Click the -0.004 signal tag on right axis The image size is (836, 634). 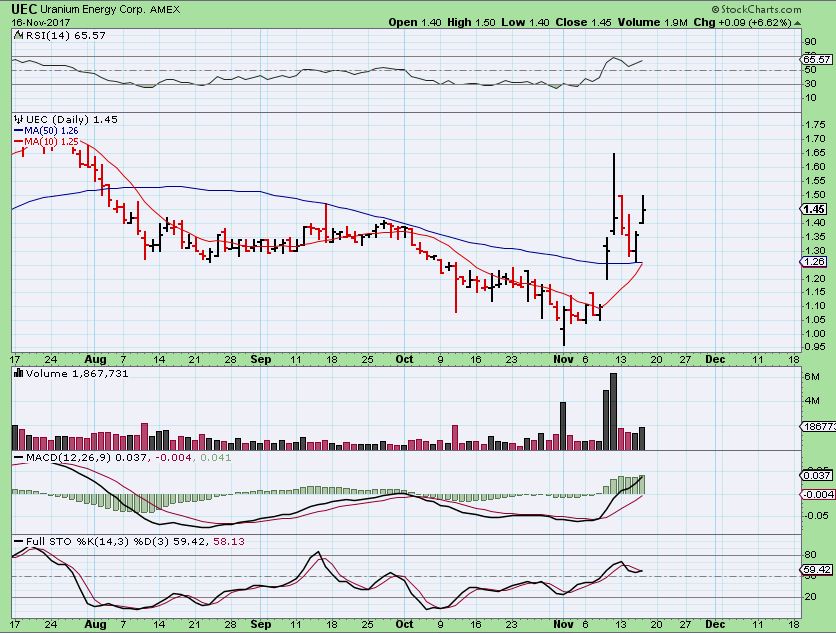[x=818, y=494]
